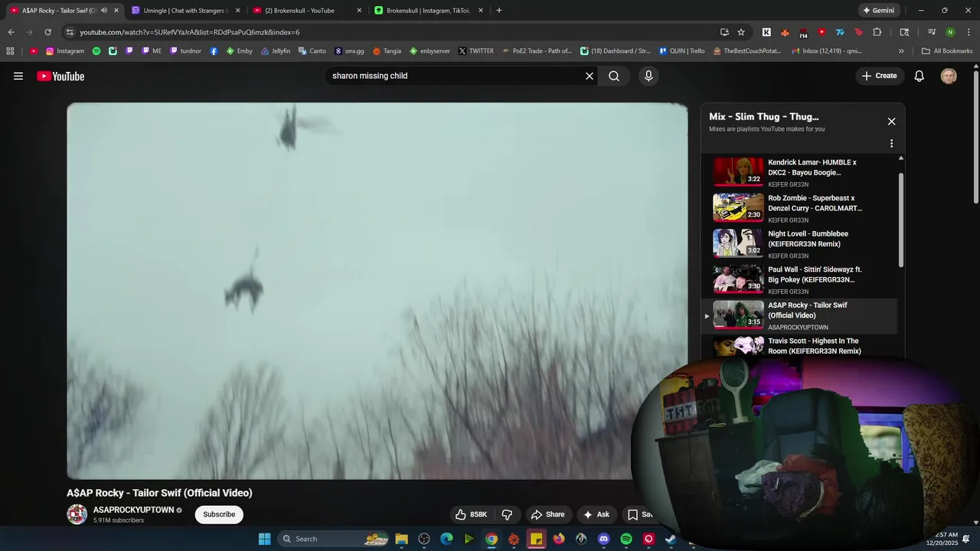This screenshot has height=551, width=980.
Task: Click the Ask button
Action: point(596,514)
